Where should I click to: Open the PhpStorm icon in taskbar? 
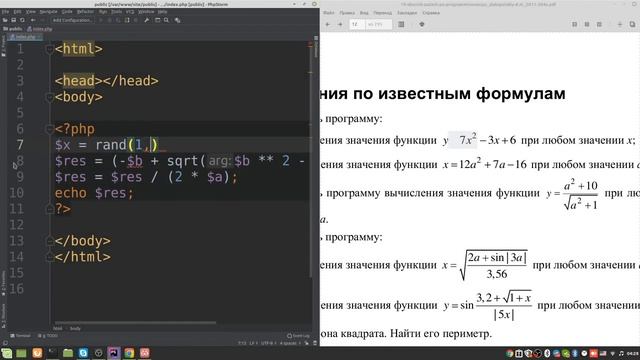[x=114, y=353]
